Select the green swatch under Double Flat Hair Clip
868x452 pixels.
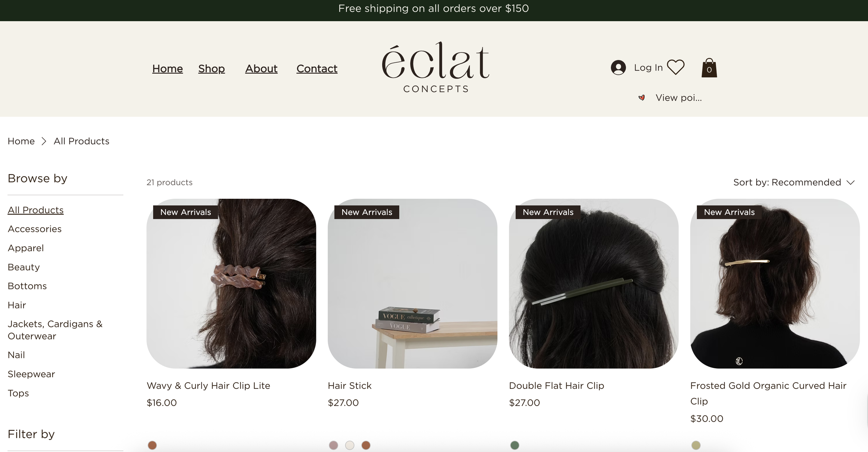515,445
